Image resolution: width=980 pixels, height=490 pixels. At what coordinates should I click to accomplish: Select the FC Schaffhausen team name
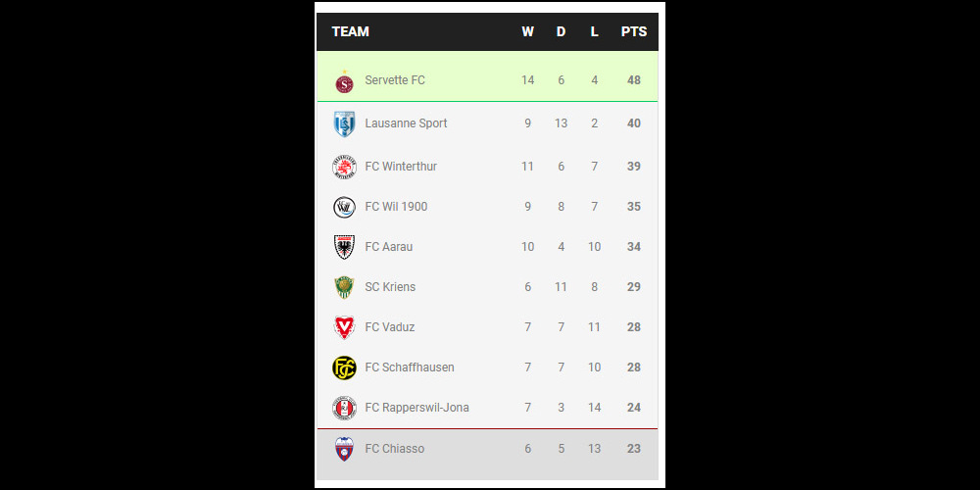click(x=410, y=367)
